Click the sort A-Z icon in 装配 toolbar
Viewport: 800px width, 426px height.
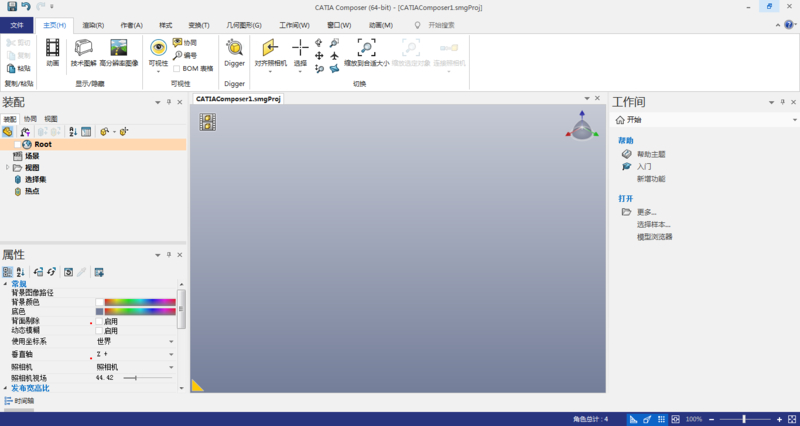coord(73,132)
